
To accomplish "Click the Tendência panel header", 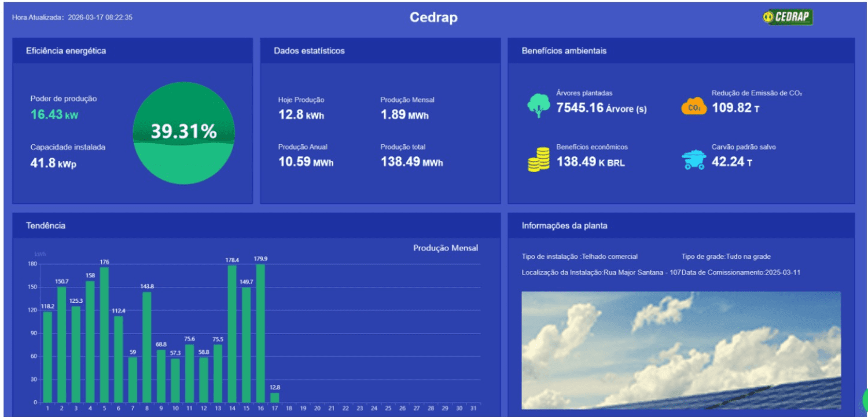I will tap(46, 226).
